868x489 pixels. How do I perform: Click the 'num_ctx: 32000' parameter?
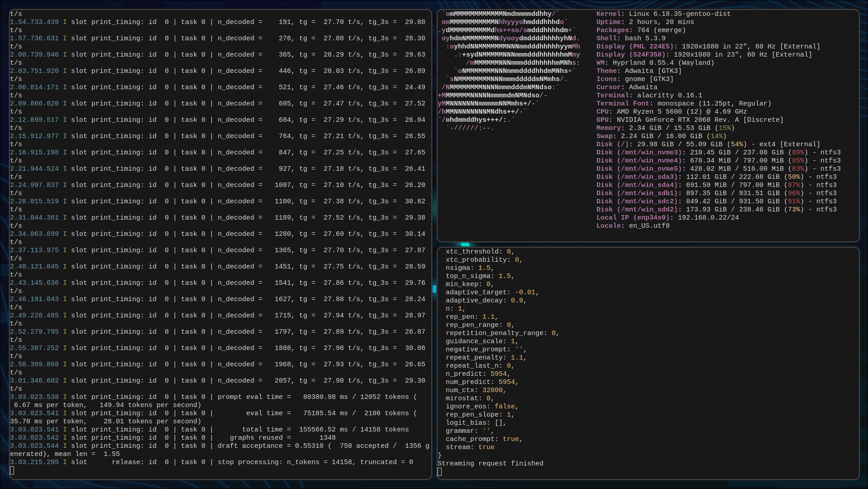[476, 390]
